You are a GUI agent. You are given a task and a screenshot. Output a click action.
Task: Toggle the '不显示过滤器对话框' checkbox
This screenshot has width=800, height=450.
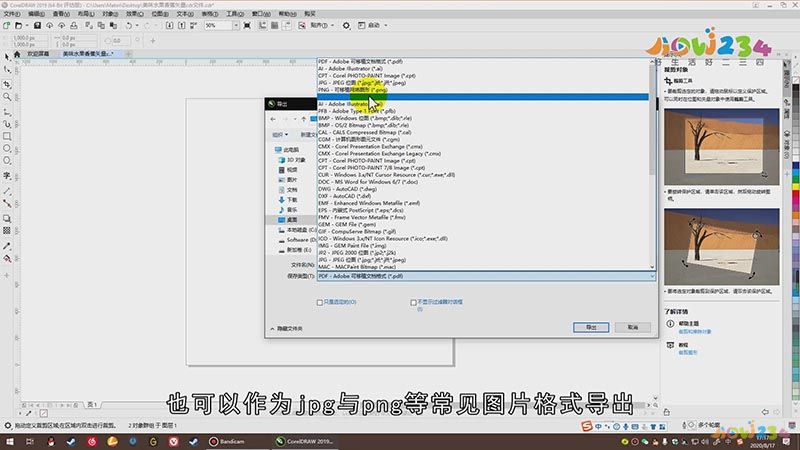point(413,303)
